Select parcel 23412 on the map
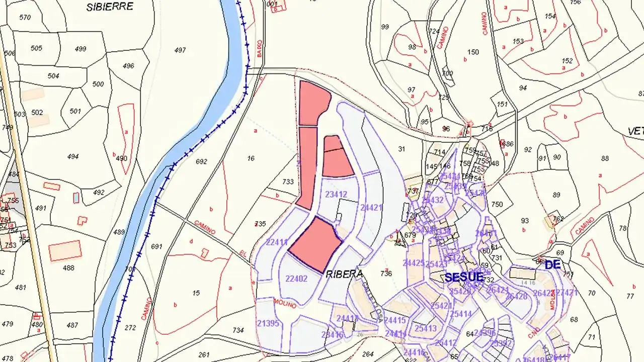The height and width of the screenshot is (362, 644). click(x=336, y=195)
